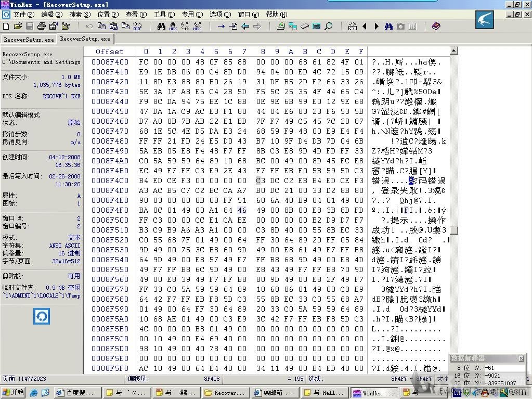532x399 pixels.
Task: Click the 101/010 data conversion icon
Action: click(x=137, y=26)
